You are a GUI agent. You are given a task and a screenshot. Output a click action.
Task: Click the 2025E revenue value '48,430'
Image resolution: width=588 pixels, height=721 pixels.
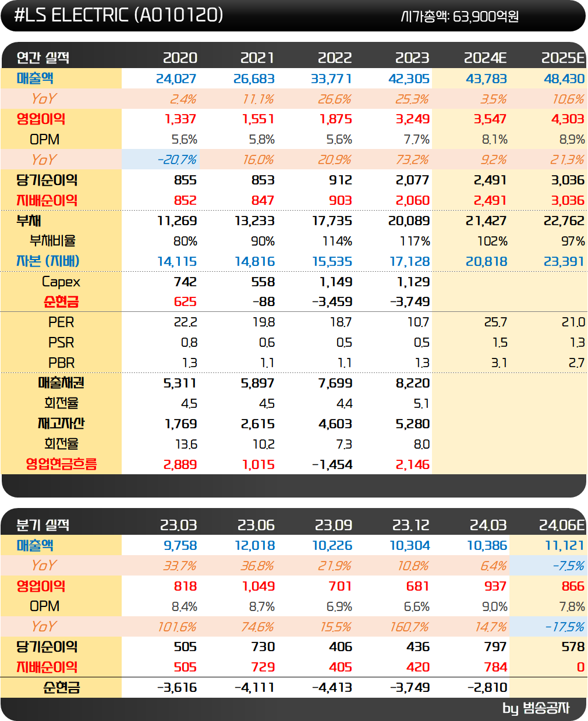point(564,79)
